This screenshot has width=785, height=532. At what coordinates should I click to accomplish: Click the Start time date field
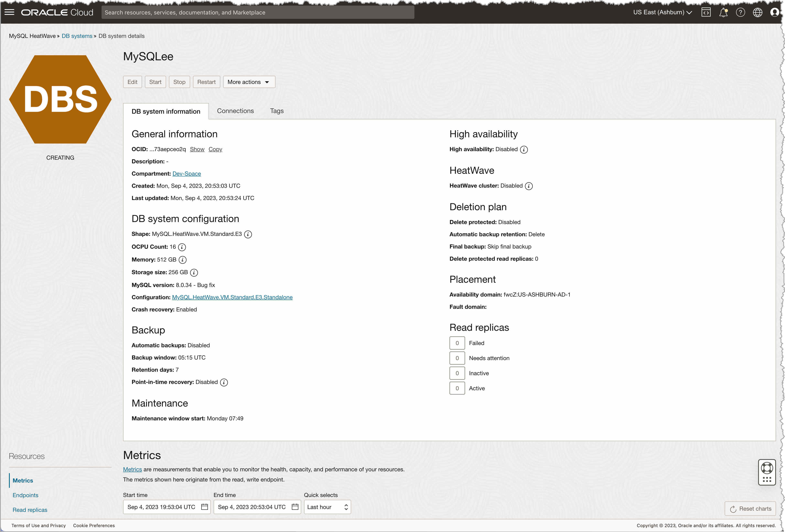coord(167,507)
